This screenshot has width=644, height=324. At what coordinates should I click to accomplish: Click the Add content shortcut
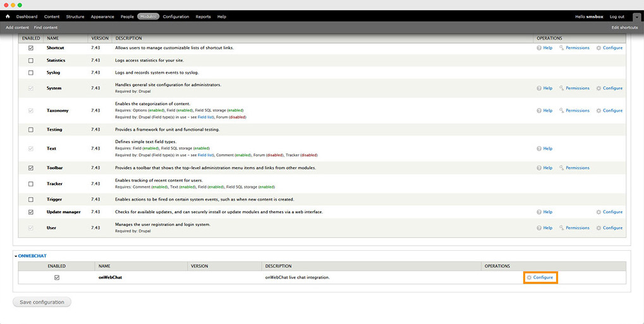click(17, 28)
